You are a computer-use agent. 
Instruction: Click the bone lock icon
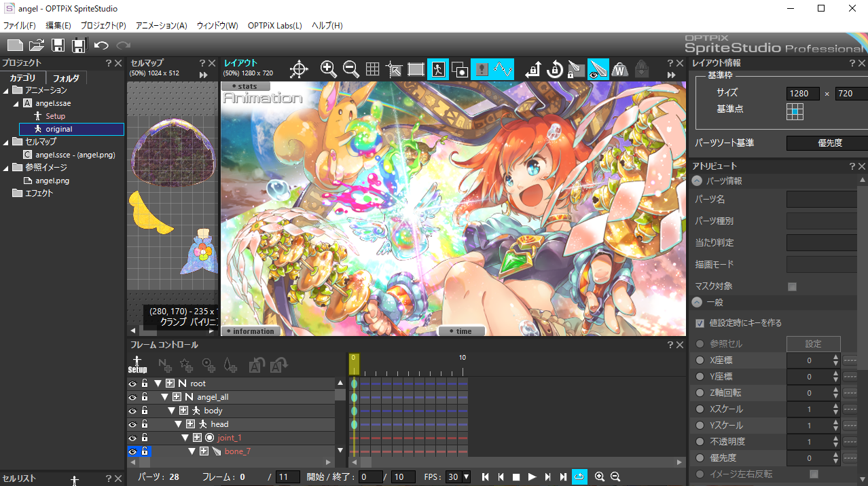coord(576,69)
